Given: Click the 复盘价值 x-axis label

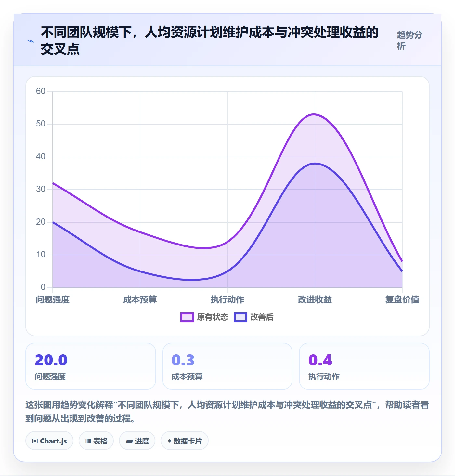Looking at the screenshot, I should click(402, 300).
